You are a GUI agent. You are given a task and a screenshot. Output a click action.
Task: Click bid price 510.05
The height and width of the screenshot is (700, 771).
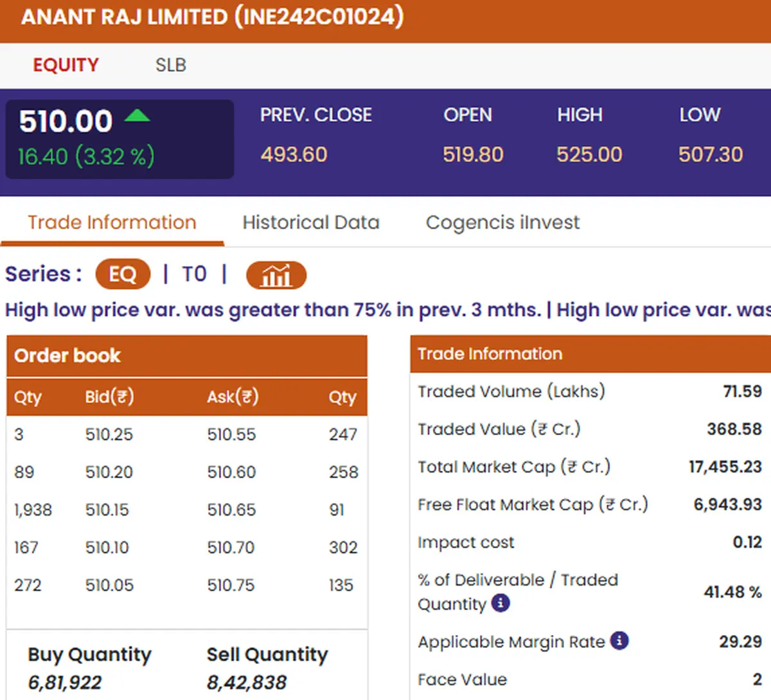point(109,586)
